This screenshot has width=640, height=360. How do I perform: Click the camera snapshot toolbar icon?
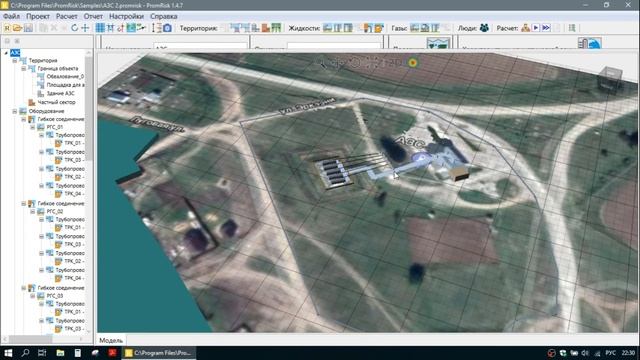pyautogui.click(x=167, y=28)
